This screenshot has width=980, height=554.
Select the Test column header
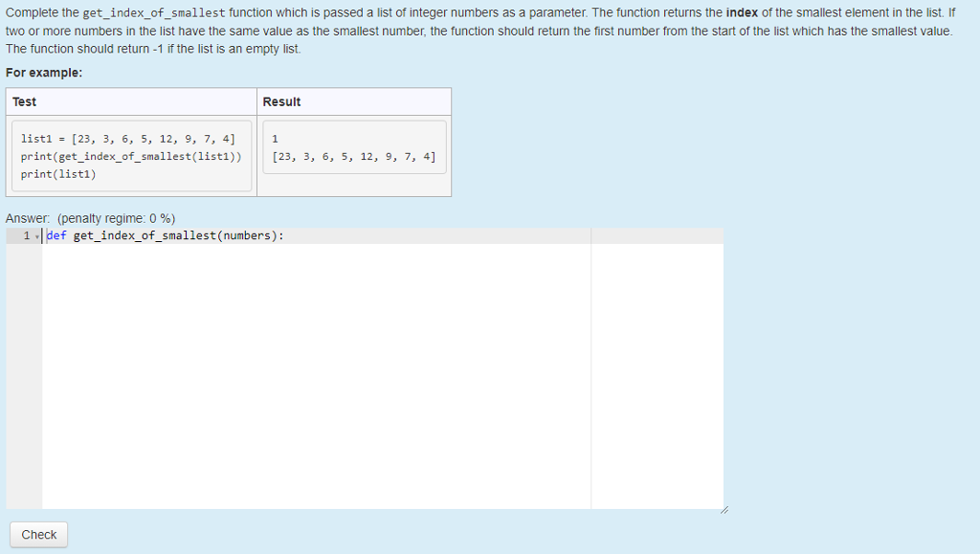pos(23,101)
